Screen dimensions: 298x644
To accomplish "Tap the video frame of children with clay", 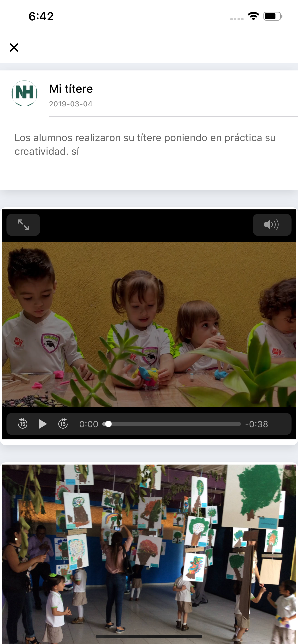I will click(149, 324).
